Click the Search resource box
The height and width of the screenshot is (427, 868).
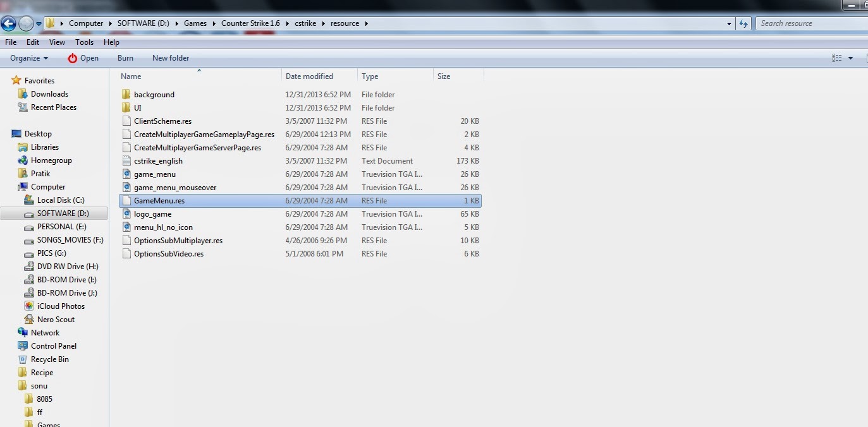tap(810, 23)
